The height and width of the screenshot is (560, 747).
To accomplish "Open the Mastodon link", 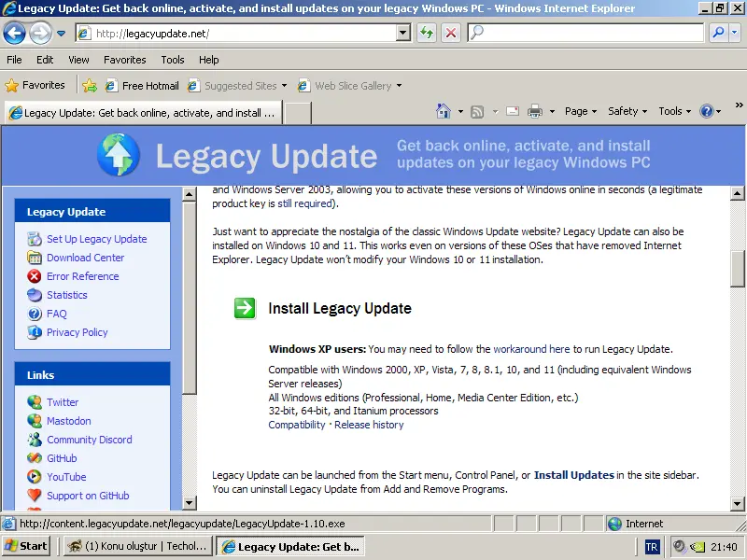I will [x=68, y=421].
